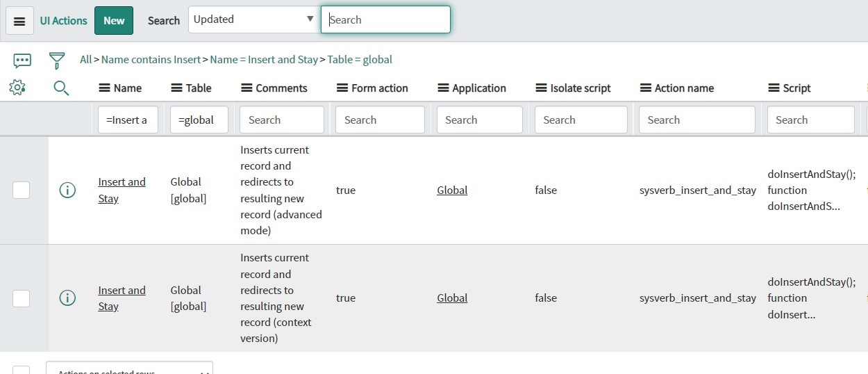Viewport: 868px width, 374px height.
Task: Click the activity stream speech bubble icon
Action: [x=22, y=60]
